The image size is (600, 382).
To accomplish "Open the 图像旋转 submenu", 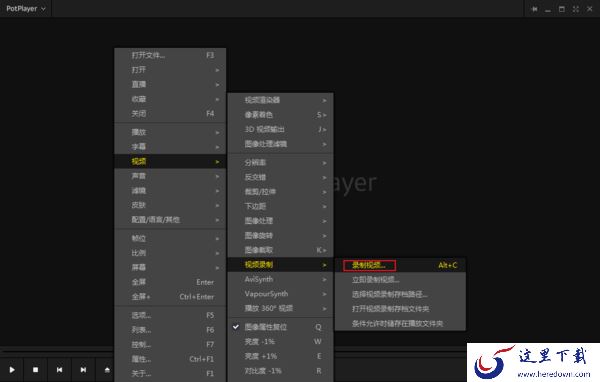I will 280,235.
